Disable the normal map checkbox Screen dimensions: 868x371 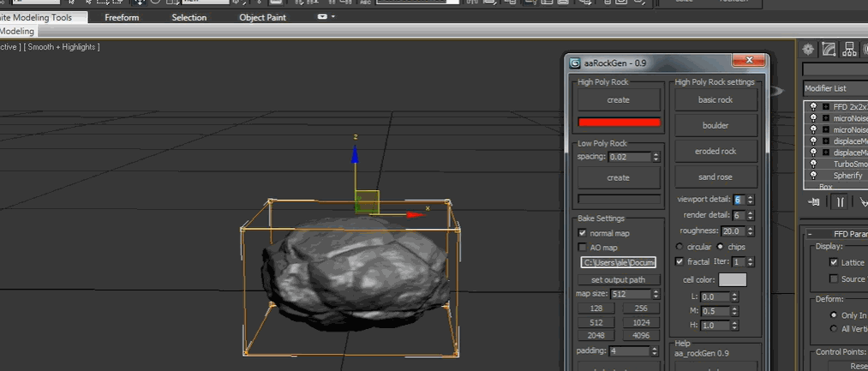tap(582, 233)
